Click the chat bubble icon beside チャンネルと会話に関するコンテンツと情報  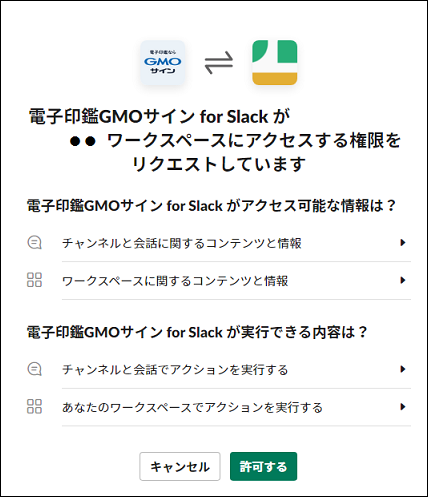click(x=34, y=243)
